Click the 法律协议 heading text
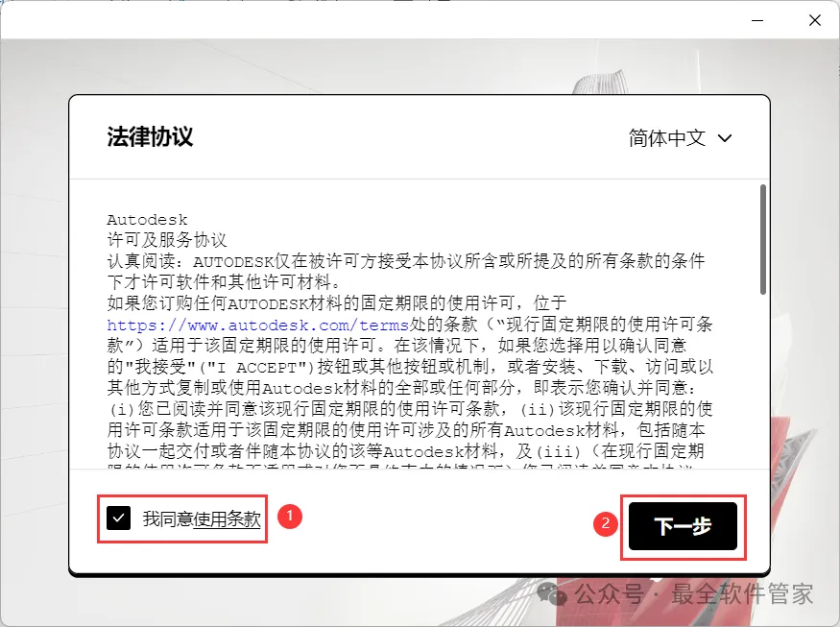The image size is (840, 627). pyautogui.click(x=150, y=136)
